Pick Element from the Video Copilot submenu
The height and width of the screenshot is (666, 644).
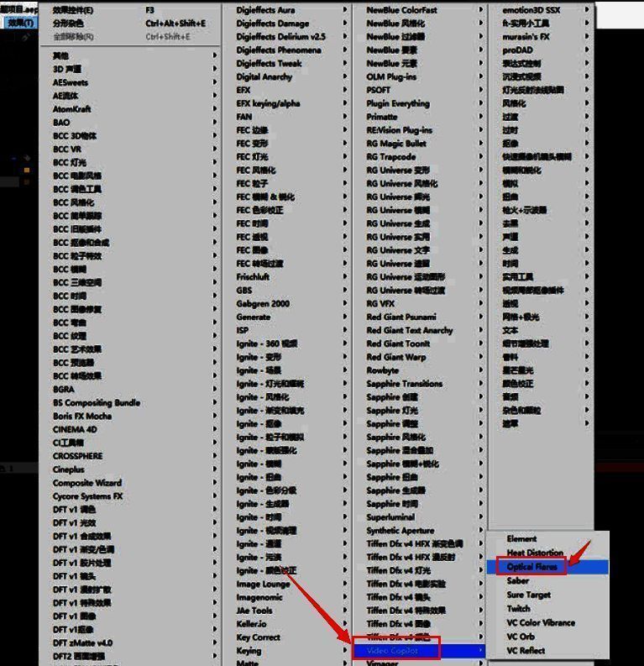(x=521, y=539)
